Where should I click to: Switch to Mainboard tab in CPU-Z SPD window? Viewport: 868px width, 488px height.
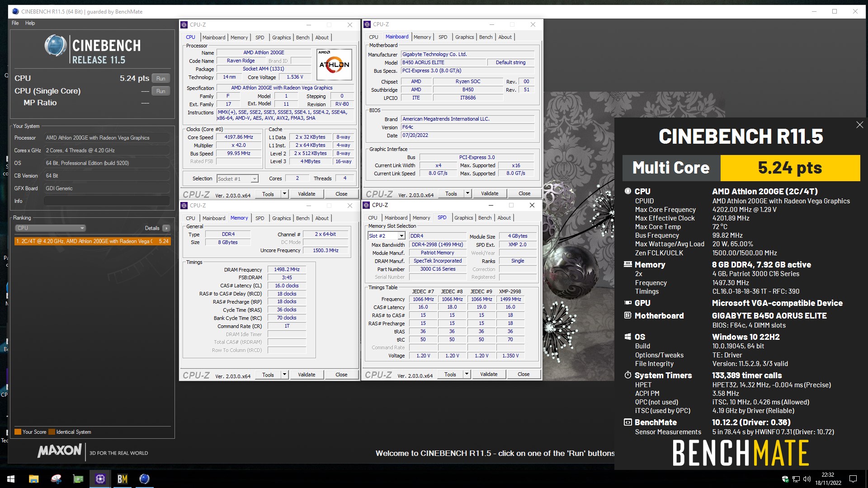coord(396,218)
